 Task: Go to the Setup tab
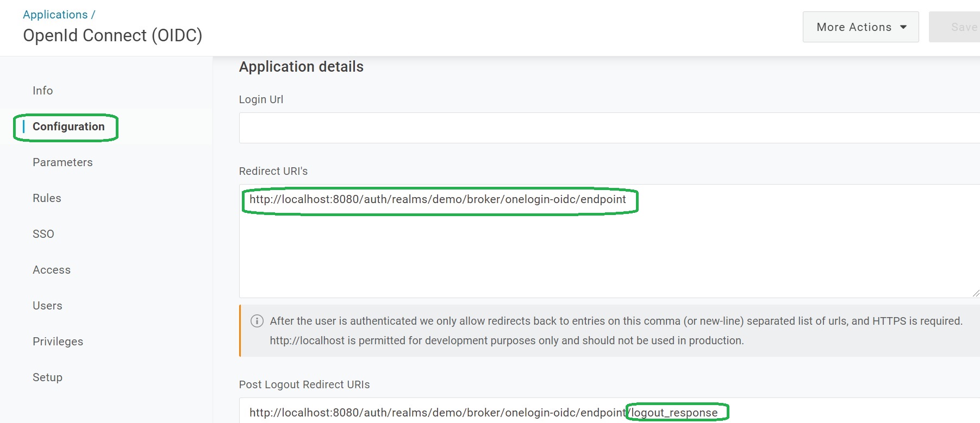47,377
